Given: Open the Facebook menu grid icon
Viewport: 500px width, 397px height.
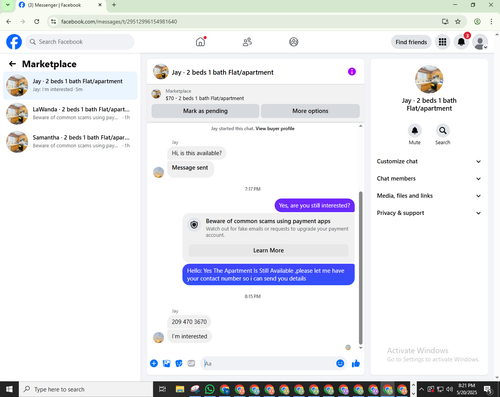Looking at the screenshot, I should pyautogui.click(x=442, y=42).
